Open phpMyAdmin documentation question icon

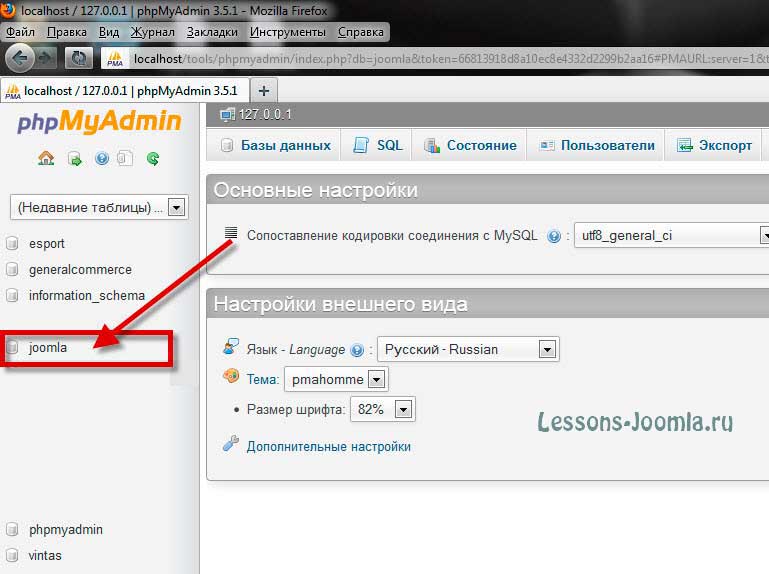click(102, 158)
